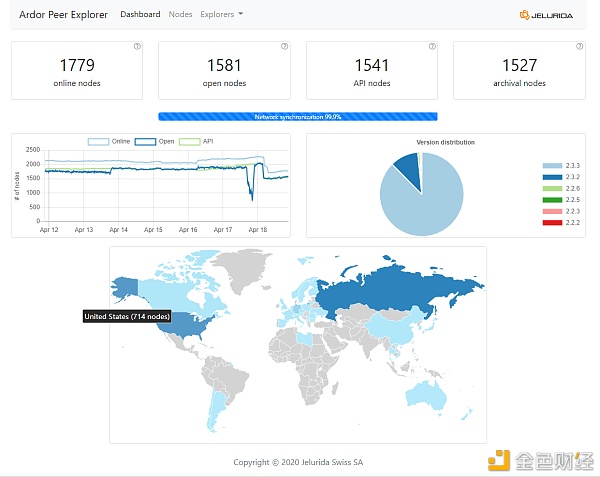Click the 2.3.2 slice of pie chart
Viewport: 600px width, 477px height.
pos(409,168)
